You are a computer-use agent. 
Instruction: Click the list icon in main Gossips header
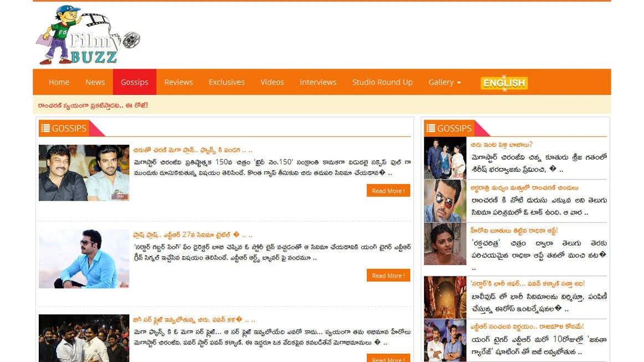click(45, 129)
